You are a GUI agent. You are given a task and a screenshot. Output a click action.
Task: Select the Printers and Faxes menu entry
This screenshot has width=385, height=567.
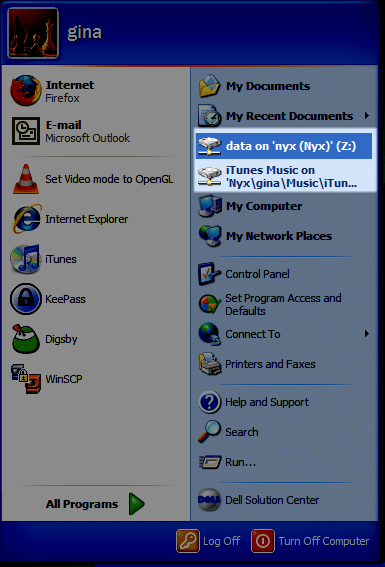point(284,364)
